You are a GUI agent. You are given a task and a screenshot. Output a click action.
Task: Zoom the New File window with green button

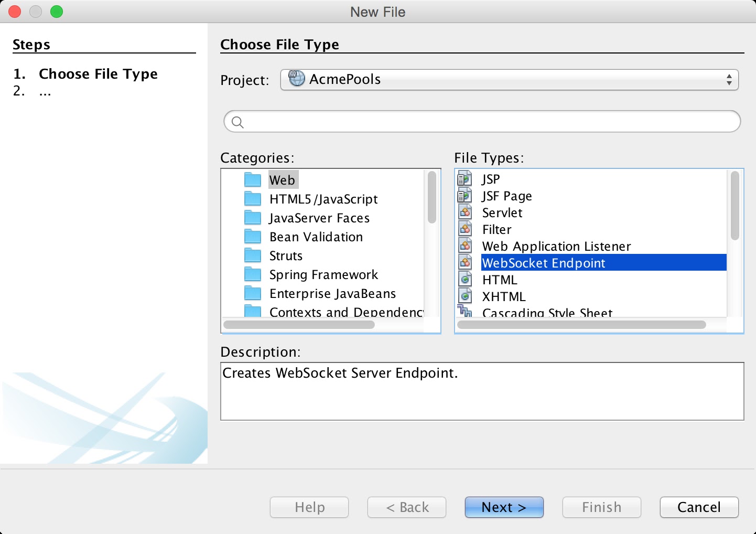point(57,12)
